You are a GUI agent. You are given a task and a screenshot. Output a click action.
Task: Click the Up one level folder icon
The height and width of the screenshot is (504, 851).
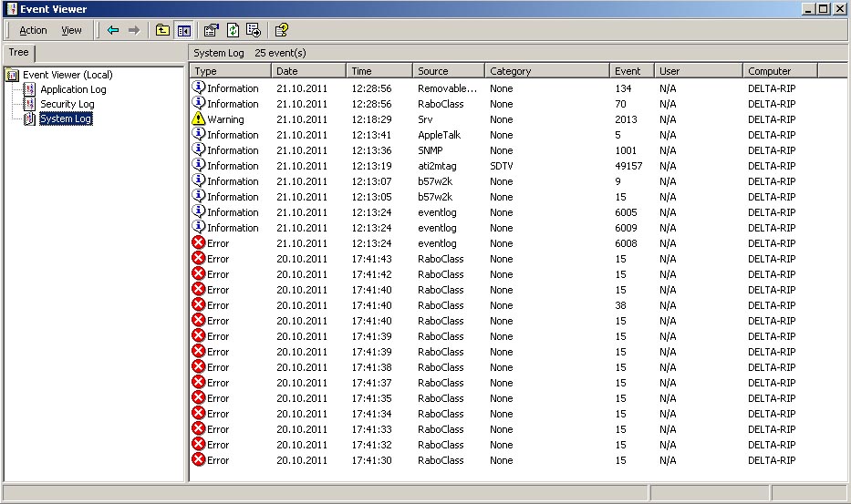pos(162,30)
